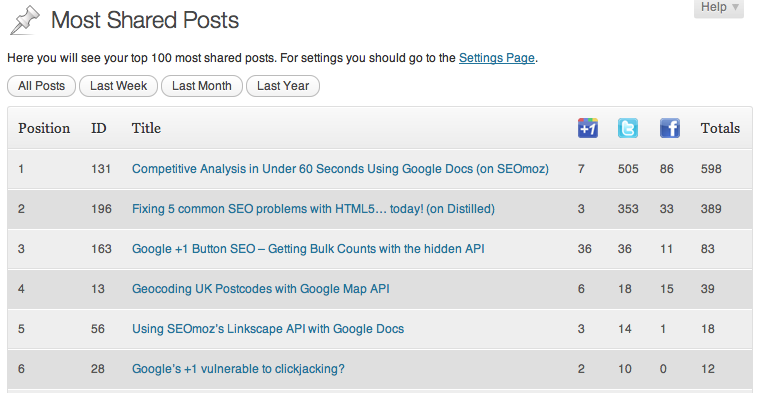Viewport: 761px width, 393px height.
Task: Click the Most Shared Posts heading
Action: [x=145, y=20]
